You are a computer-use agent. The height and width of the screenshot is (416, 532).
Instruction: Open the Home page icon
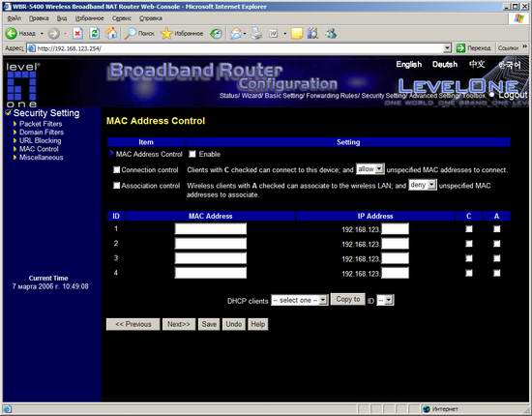[x=111, y=33]
